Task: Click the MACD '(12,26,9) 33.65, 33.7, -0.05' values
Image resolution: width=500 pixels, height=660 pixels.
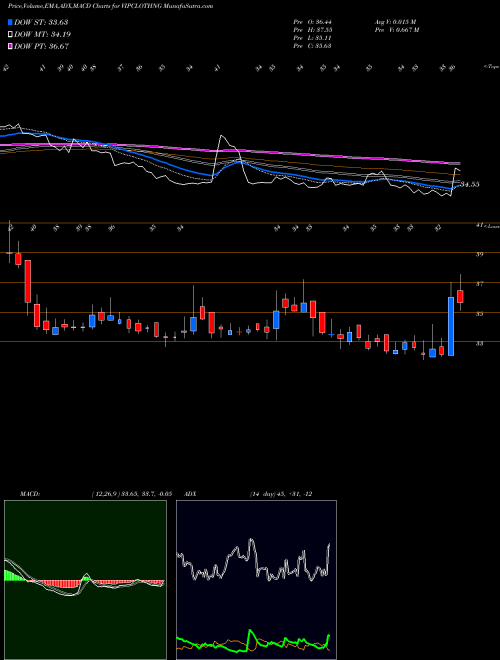Action: 131,494
